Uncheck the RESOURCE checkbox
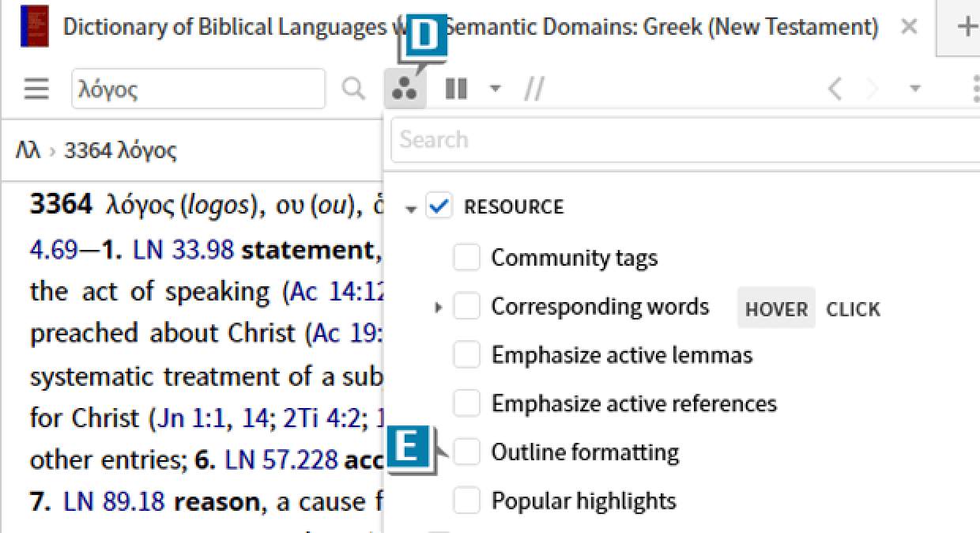Viewport: 980px width, 533px height. click(439, 207)
